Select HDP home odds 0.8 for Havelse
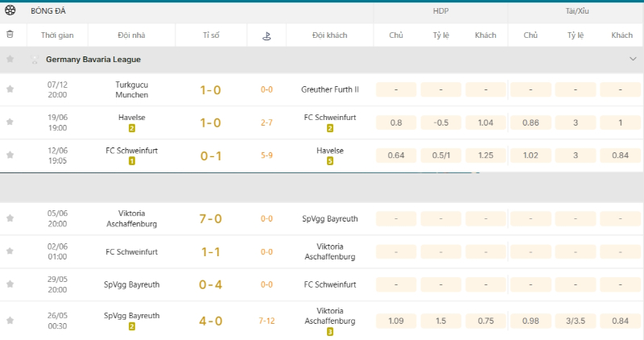Screen dimensions: 644x340 tap(396, 122)
